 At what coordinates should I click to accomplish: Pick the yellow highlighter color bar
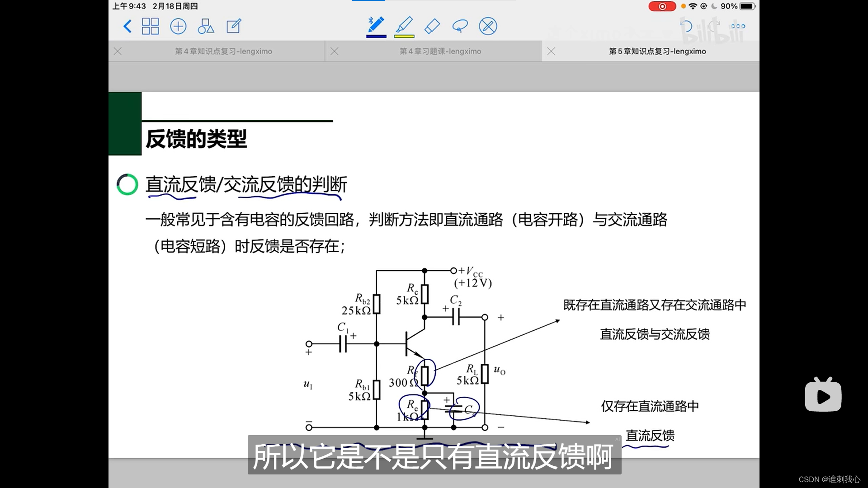pyautogui.click(x=404, y=36)
